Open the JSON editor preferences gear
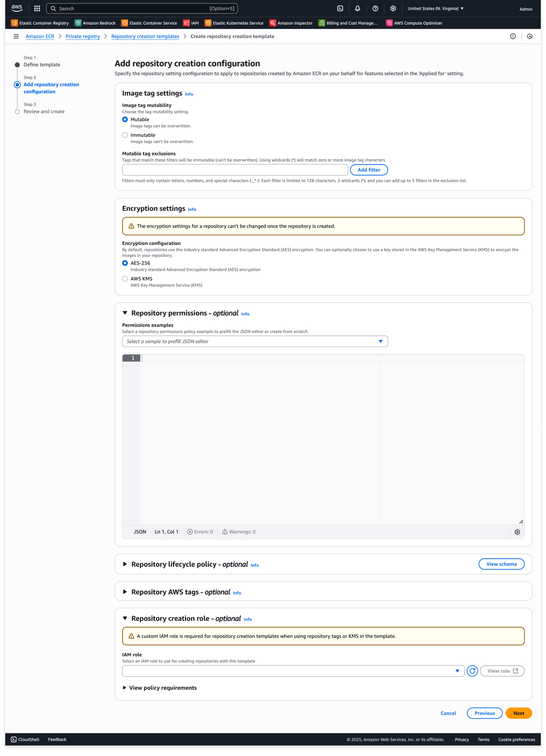Image resolution: width=546 pixels, height=756 pixels. click(517, 532)
